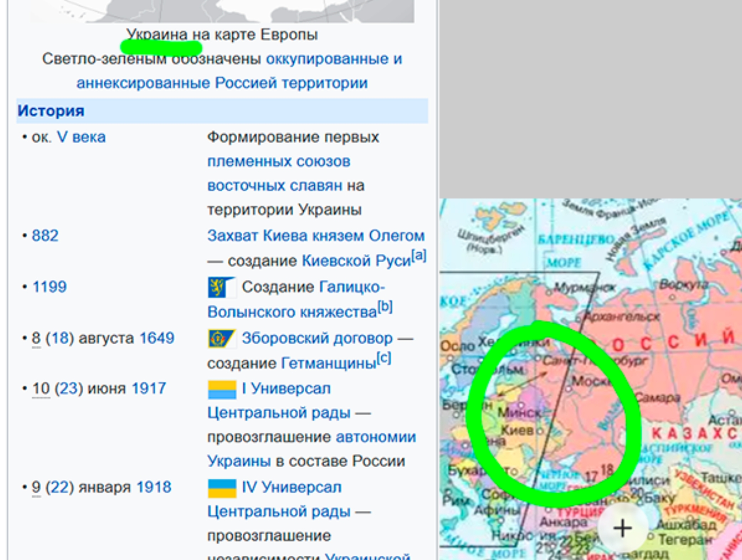Viewport: 742px width, 560px height.
Task: Click Galicia-Volhynia coat of arms flag icon
Action: (221, 287)
